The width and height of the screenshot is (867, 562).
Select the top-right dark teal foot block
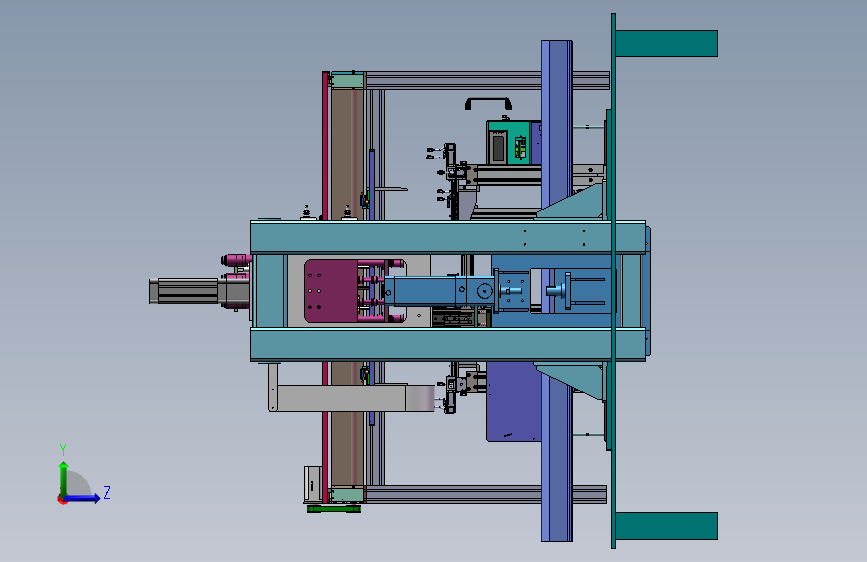click(666, 43)
